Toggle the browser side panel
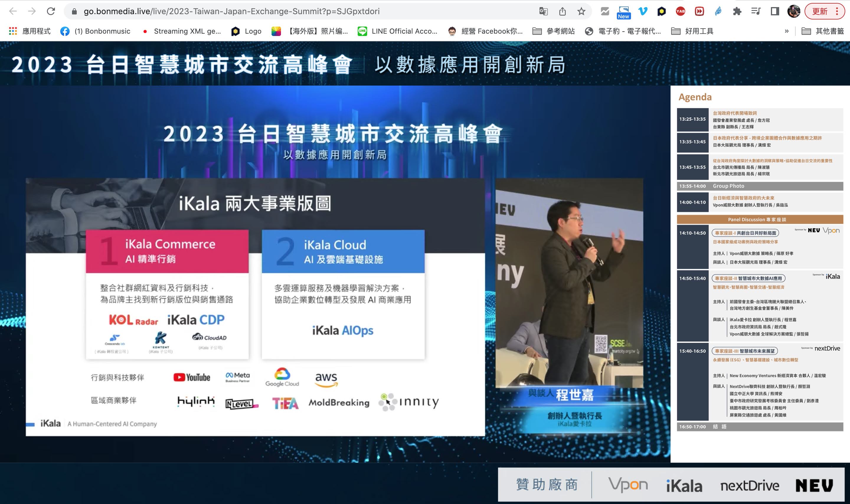 tap(775, 11)
